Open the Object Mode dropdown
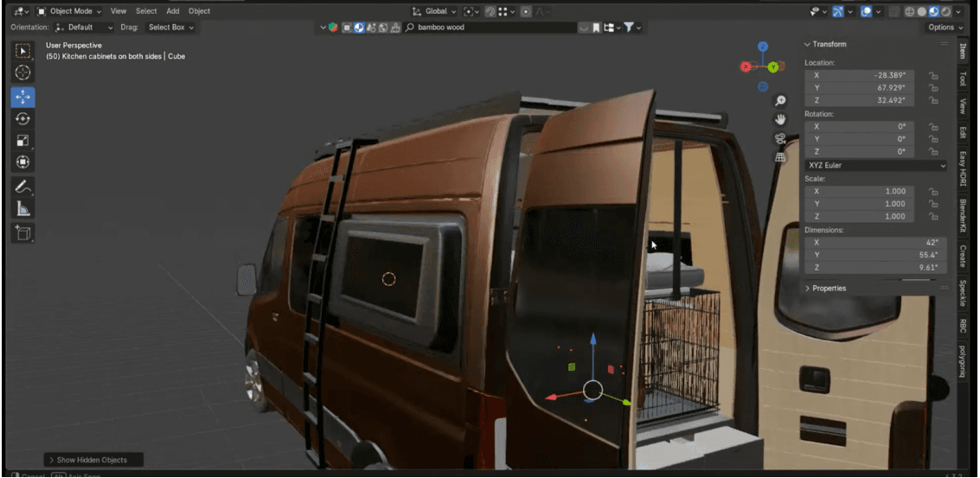 68,11
